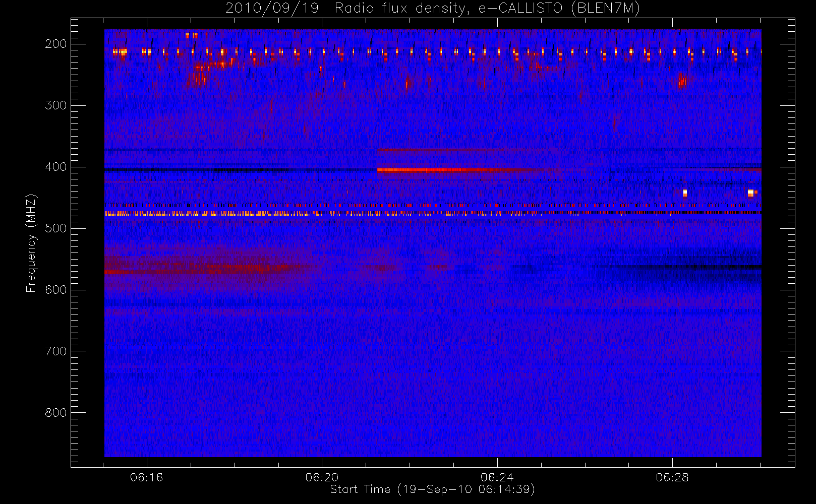Image resolution: width=816 pixels, height=504 pixels.
Task: Click the 06:20 time tick label
Action: pyautogui.click(x=322, y=477)
